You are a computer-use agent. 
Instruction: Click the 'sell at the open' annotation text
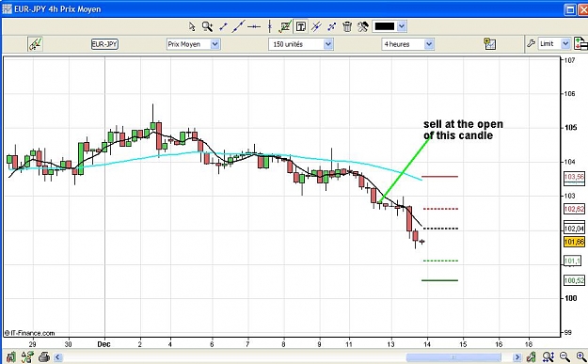point(463,130)
